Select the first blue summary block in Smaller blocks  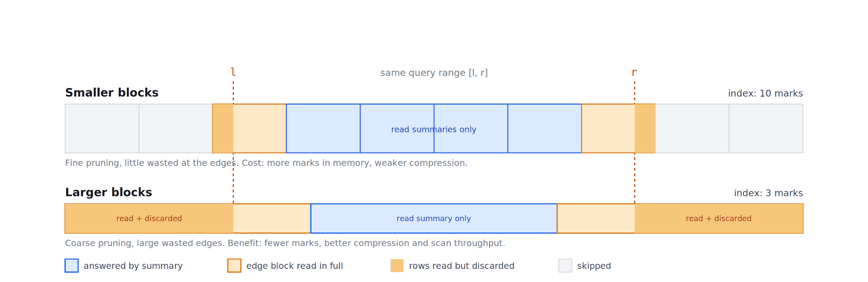(x=323, y=128)
